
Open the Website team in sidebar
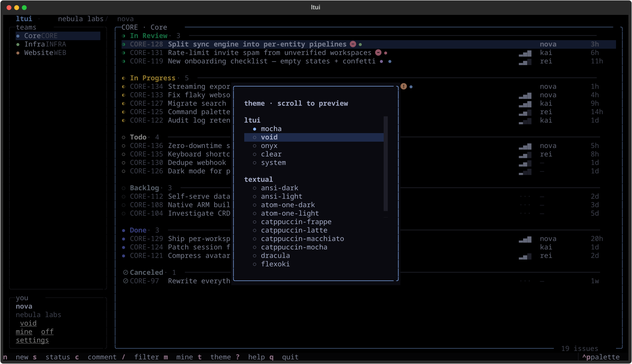pyautogui.click(x=58, y=53)
